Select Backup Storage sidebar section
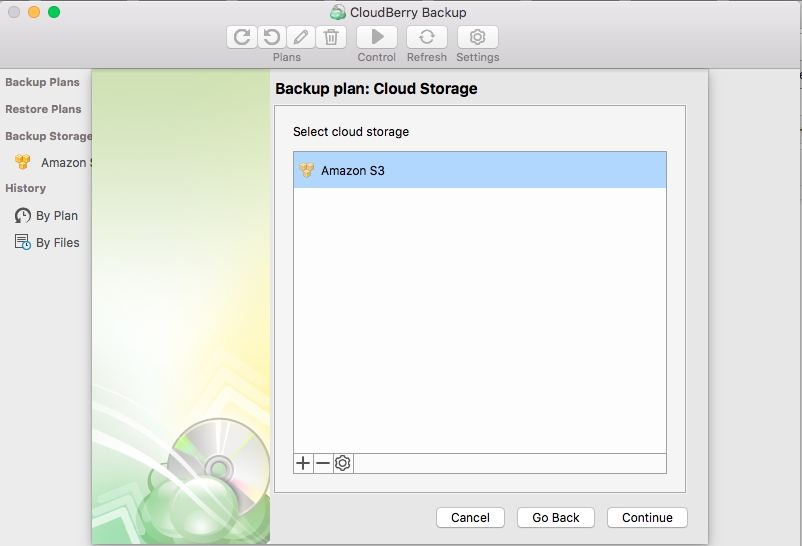The height and width of the screenshot is (546, 802). [49, 136]
